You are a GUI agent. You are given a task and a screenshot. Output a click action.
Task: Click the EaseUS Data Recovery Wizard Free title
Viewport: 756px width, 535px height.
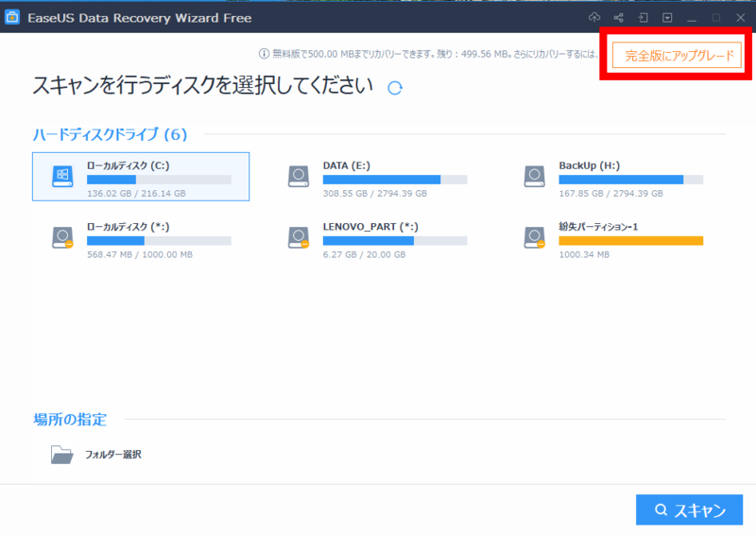point(139,18)
